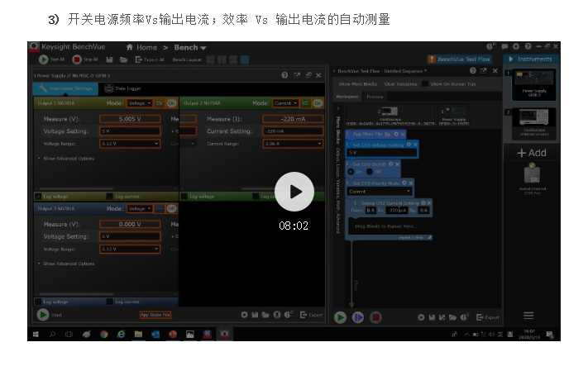
Task: Open the Windows Start menu
Action: click(x=36, y=334)
